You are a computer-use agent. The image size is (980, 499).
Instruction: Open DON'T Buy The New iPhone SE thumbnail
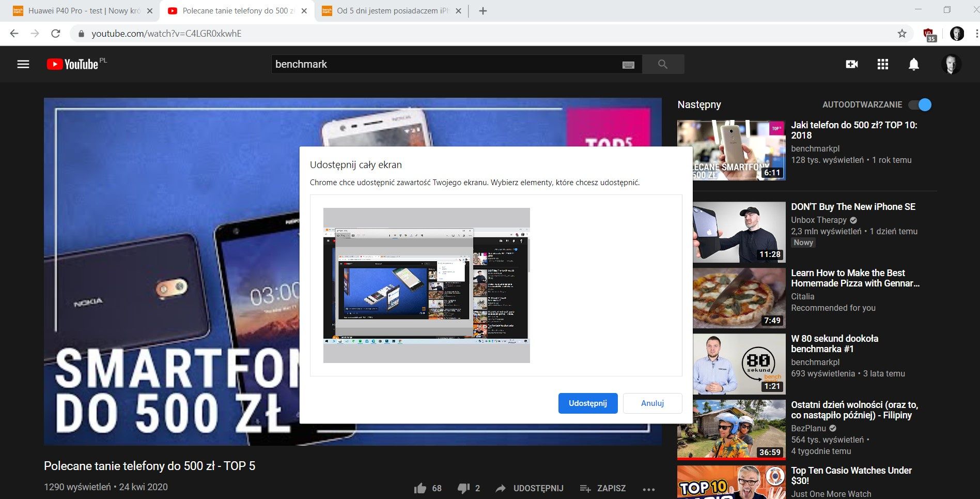click(732, 232)
